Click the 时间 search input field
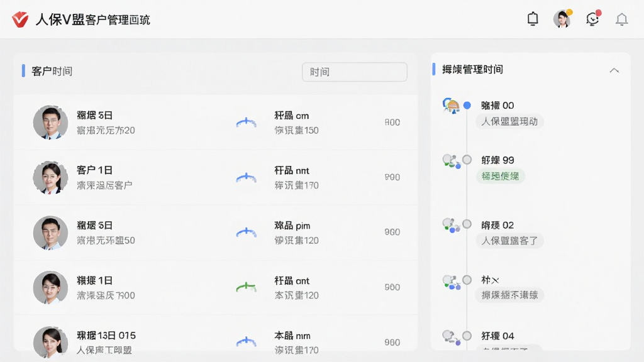 coord(355,72)
